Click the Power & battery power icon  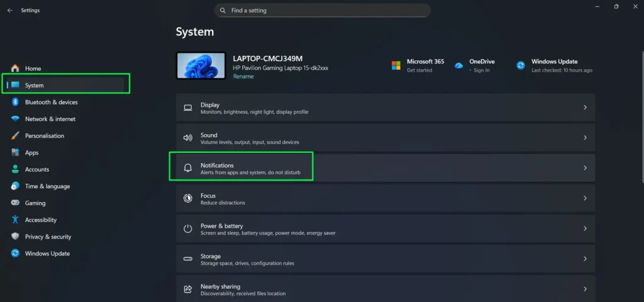[187, 229]
